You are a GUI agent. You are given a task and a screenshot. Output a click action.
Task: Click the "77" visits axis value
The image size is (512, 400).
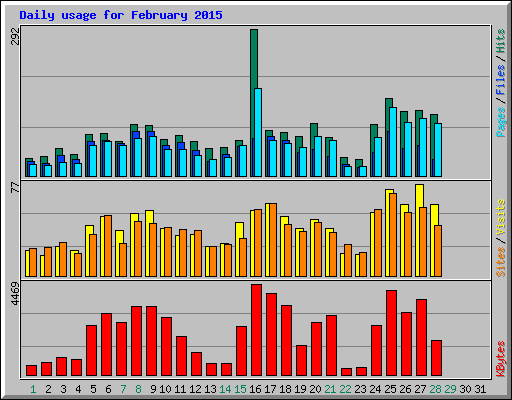(15, 187)
